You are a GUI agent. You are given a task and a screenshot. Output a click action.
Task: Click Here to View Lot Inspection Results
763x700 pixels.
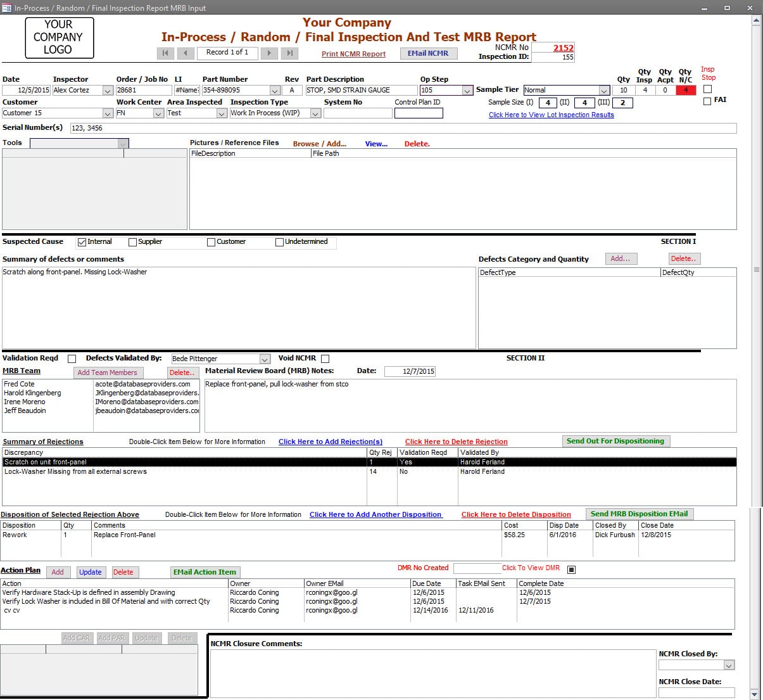point(552,115)
